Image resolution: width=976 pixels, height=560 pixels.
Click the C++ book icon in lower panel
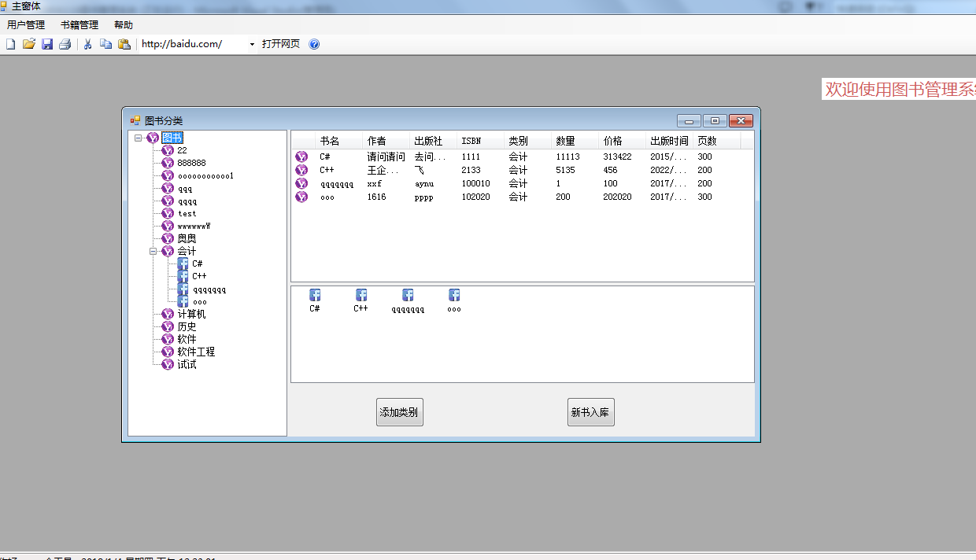click(x=361, y=295)
